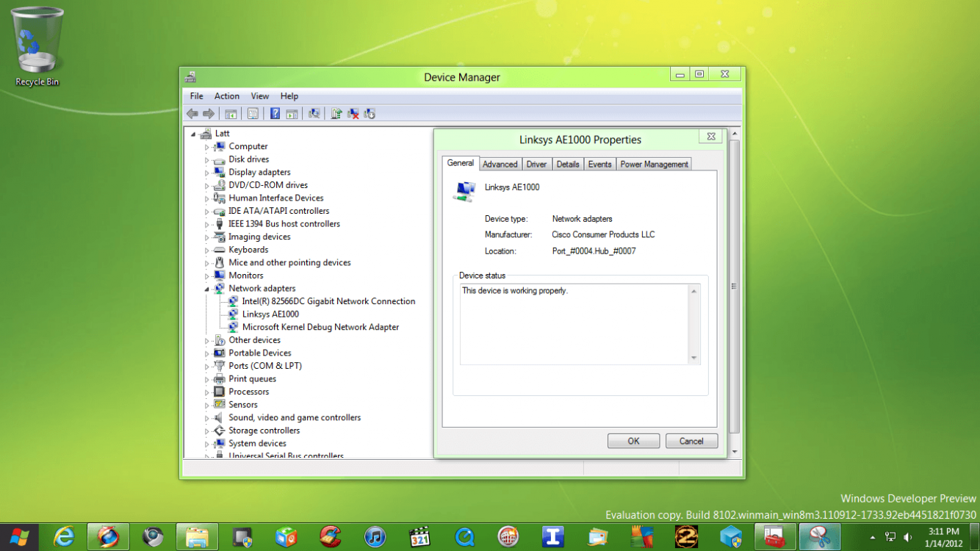This screenshot has width=980, height=551.
Task: Select Mice and other pointing devices item
Action: pyautogui.click(x=289, y=263)
